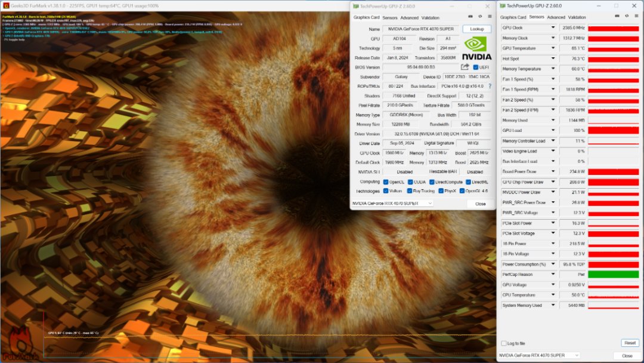
Task: Click the 76.3 °C Hot Spot value
Action: point(572,59)
